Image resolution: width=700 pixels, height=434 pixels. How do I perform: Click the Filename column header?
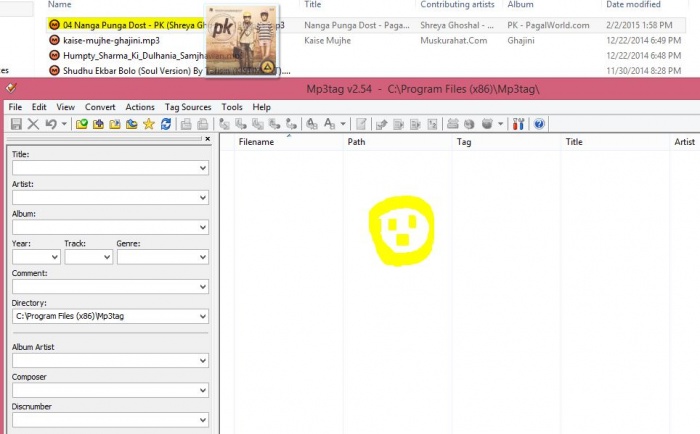(256, 142)
